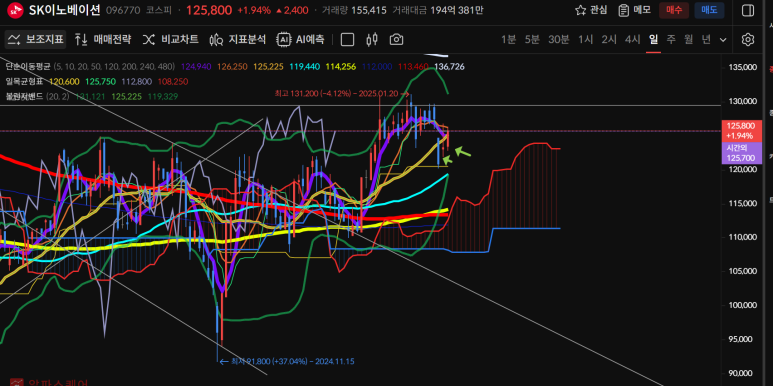
Task: Click the red 매수 buy button
Action: [x=673, y=10]
